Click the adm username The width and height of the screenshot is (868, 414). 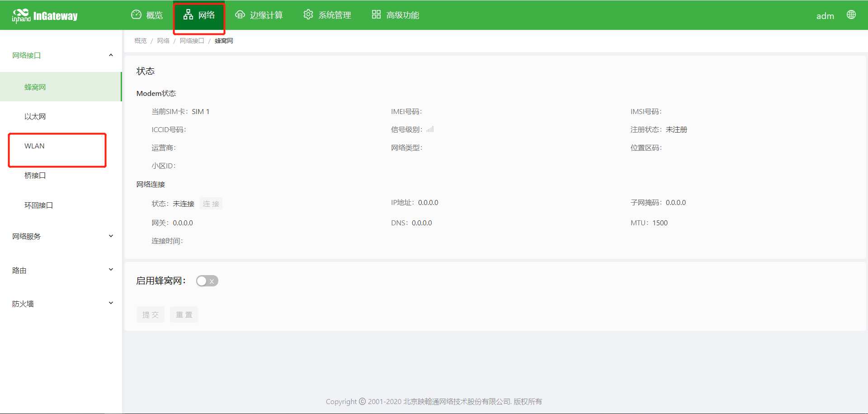tap(825, 16)
